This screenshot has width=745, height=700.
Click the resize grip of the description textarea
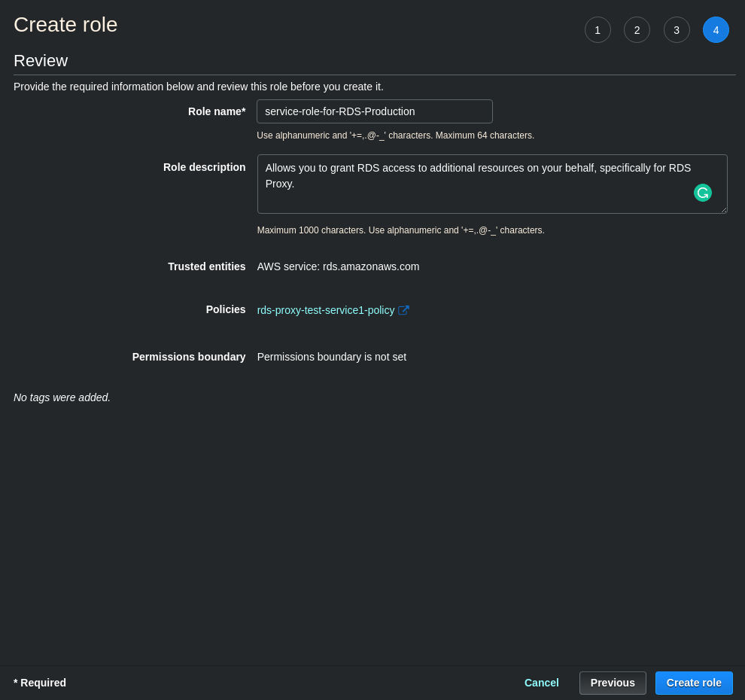[723, 209]
